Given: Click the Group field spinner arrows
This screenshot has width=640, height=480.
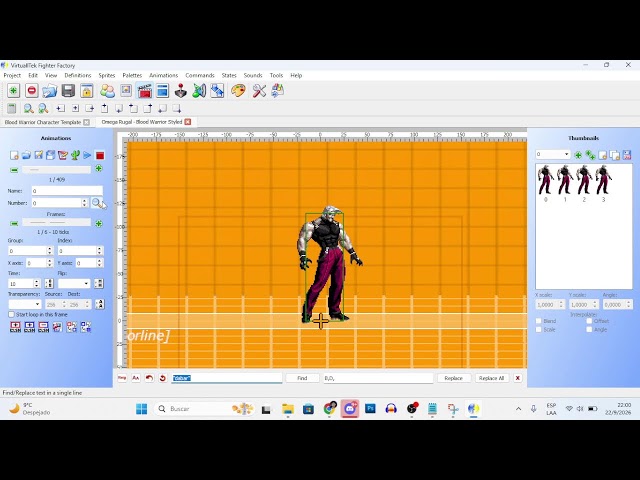Looking at the screenshot, I should coord(50,251).
